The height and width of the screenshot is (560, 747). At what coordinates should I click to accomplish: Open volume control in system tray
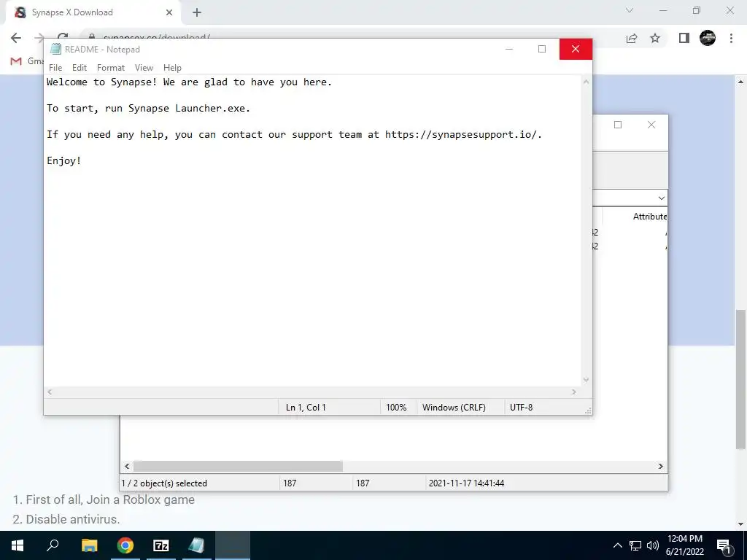click(653, 545)
